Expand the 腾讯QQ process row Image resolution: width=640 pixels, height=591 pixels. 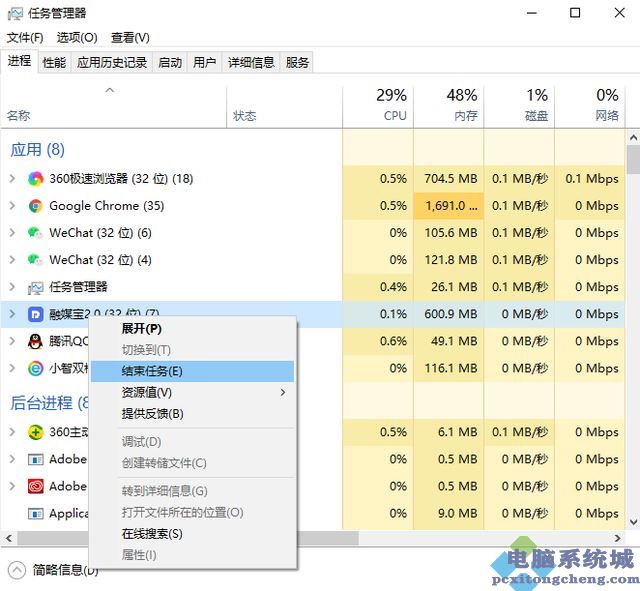(x=12, y=341)
